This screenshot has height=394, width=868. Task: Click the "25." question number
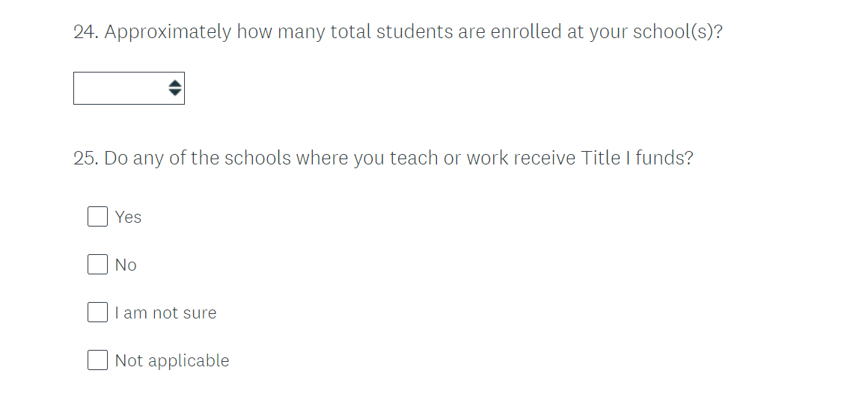click(86, 158)
